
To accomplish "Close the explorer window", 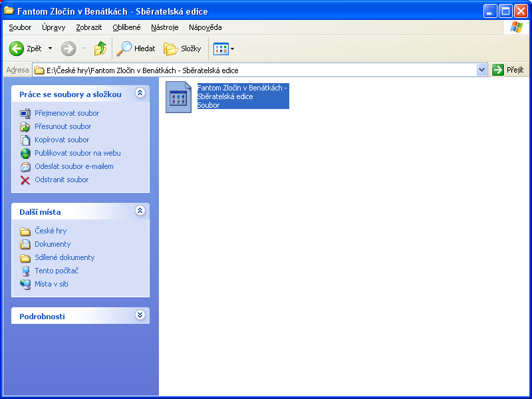I will (x=521, y=11).
